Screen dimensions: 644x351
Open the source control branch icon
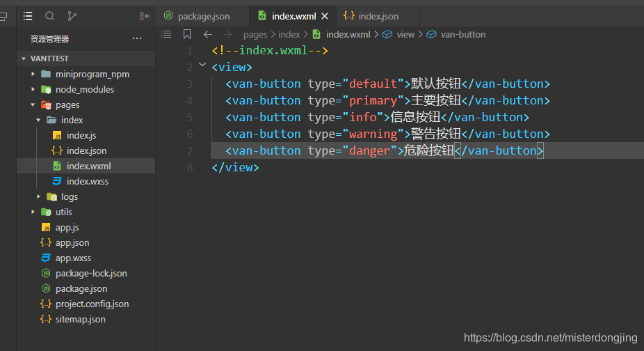click(72, 16)
